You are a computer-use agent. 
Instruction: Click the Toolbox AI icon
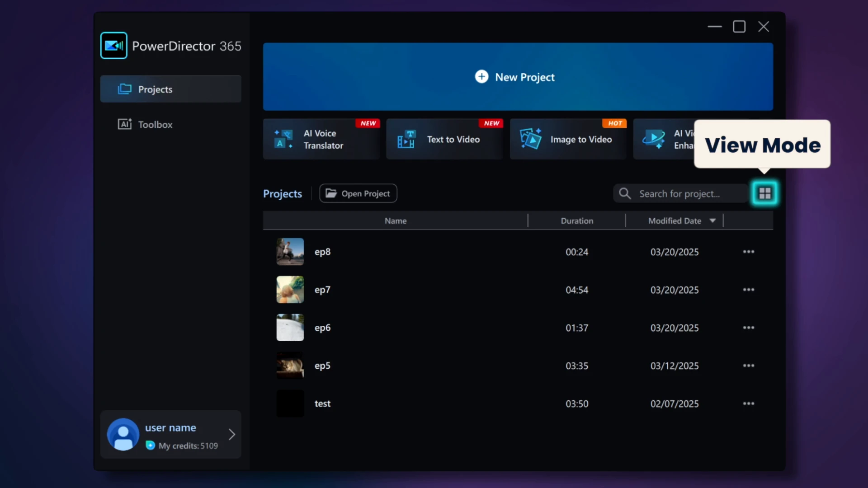pos(125,124)
